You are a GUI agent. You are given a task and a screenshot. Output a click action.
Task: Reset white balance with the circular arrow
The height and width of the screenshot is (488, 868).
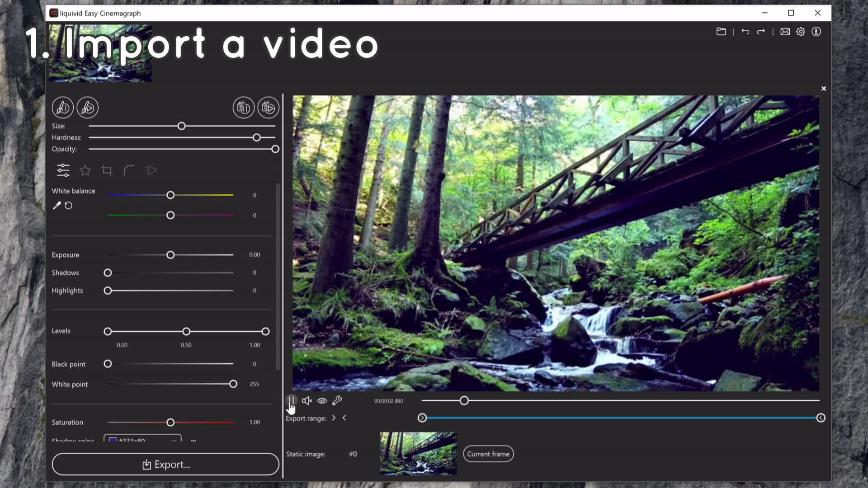coord(69,206)
